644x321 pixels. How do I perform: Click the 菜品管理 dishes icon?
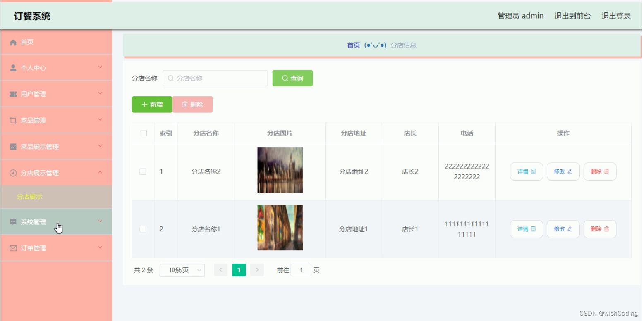click(13, 120)
